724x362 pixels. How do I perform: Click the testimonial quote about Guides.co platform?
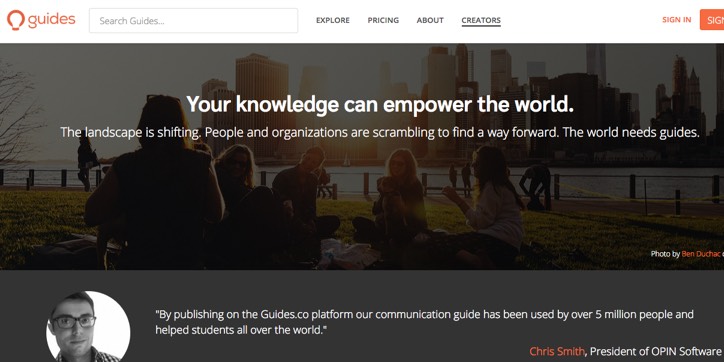[424, 322]
